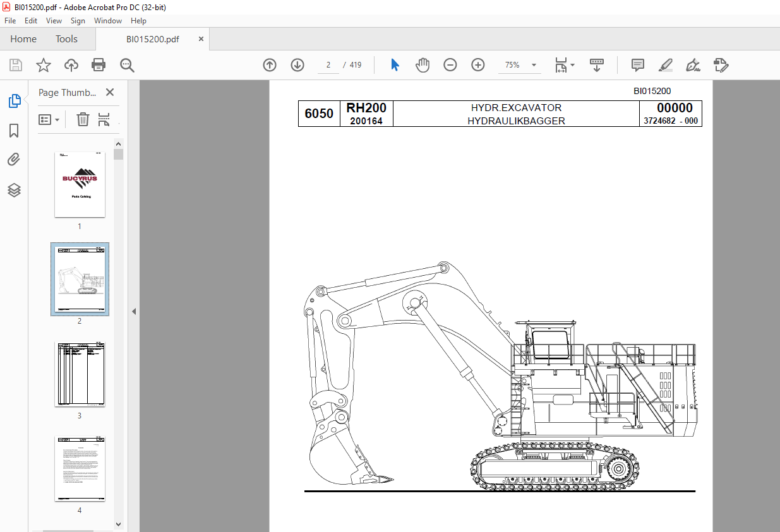Open the Find text magnifier
780x532 pixels.
click(127, 65)
